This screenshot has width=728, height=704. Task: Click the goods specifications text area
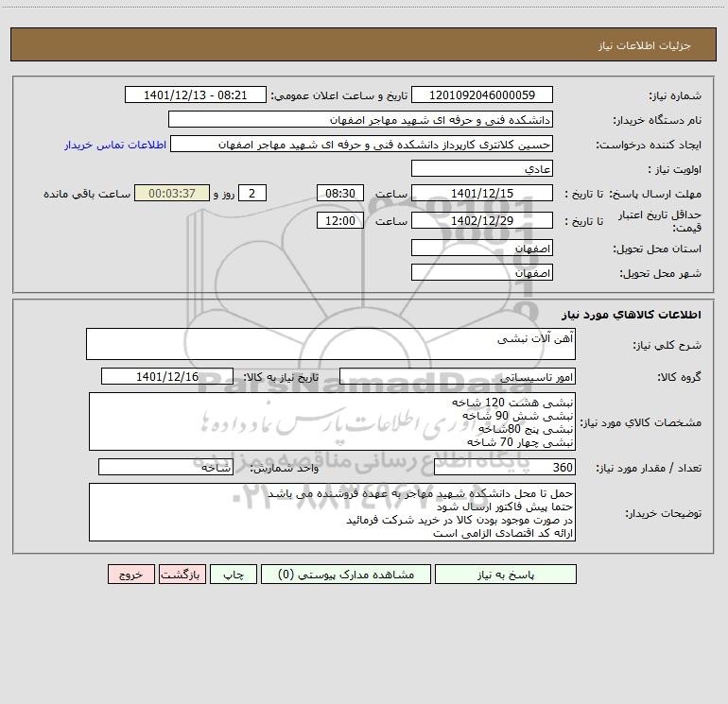pos(332,421)
